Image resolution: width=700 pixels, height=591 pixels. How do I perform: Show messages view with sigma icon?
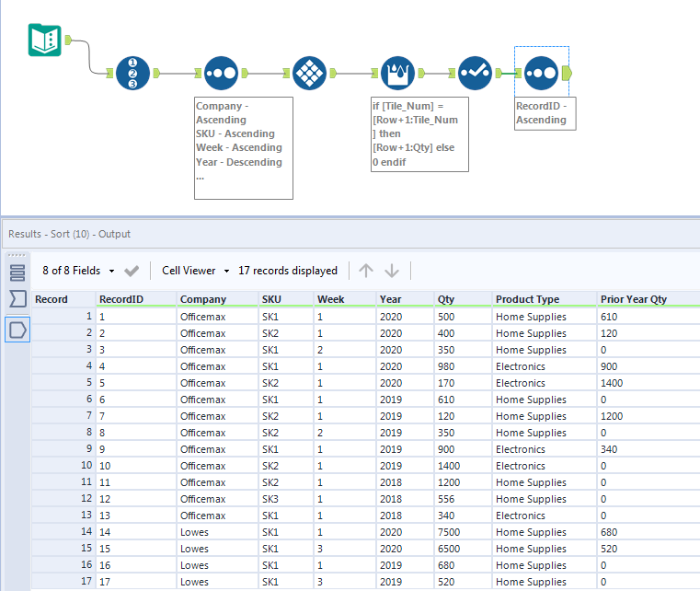(17, 299)
